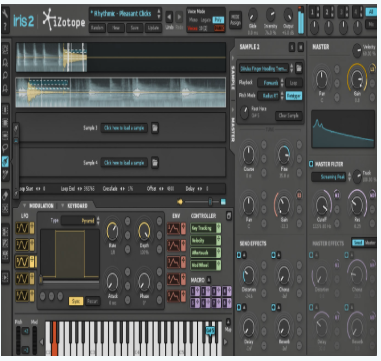Image resolution: width=381 pixels, height=361 pixels.
Task: Click the playback Loop button
Action: [294, 83]
